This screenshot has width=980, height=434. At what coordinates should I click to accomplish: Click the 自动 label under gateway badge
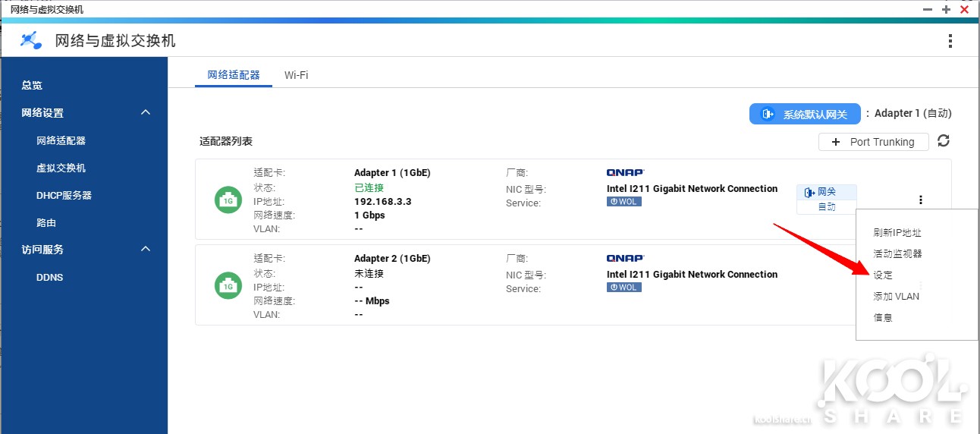pyautogui.click(x=826, y=206)
